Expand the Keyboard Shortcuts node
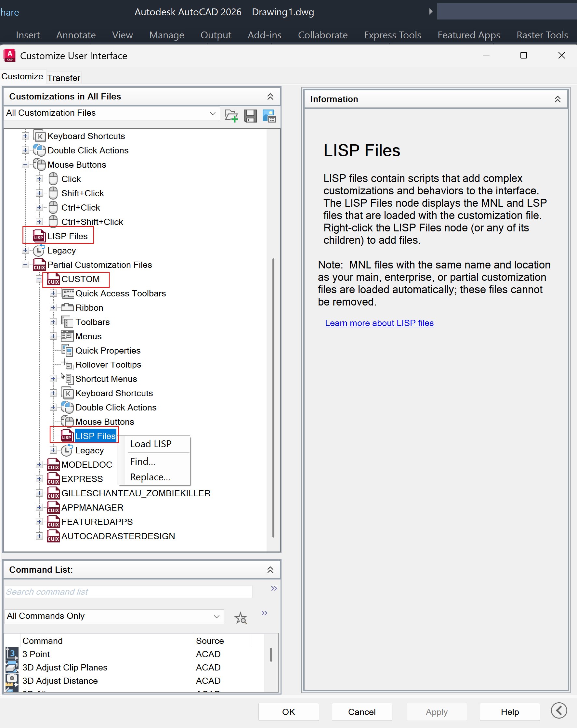Screen dimensions: 577x728 tap(25, 136)
